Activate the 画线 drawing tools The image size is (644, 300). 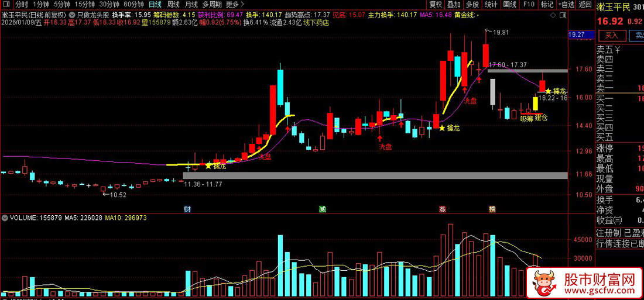pyautogui.click(x=509, y=5)
